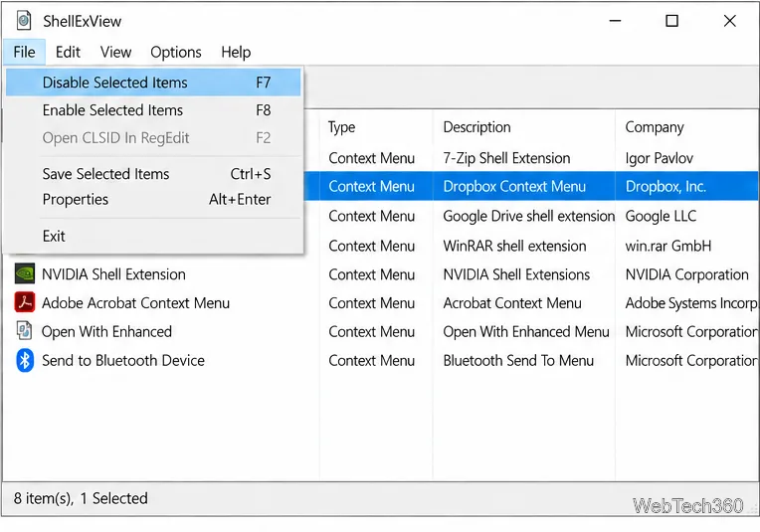Click the Send to Bluetooth Device icon

point(25,361)
